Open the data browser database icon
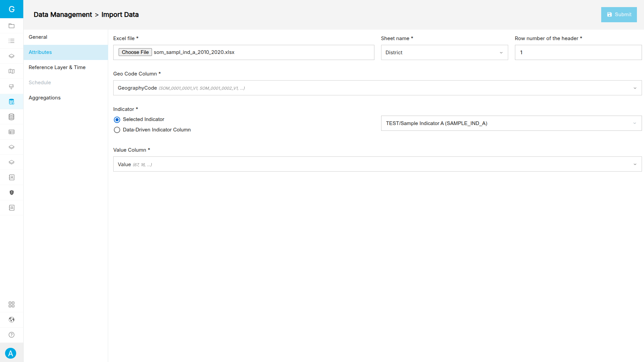644x362 pixels. click(11, 117)
